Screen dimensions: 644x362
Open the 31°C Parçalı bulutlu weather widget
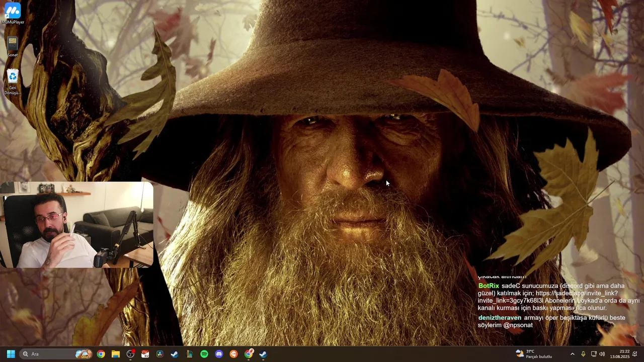point(534,354)
